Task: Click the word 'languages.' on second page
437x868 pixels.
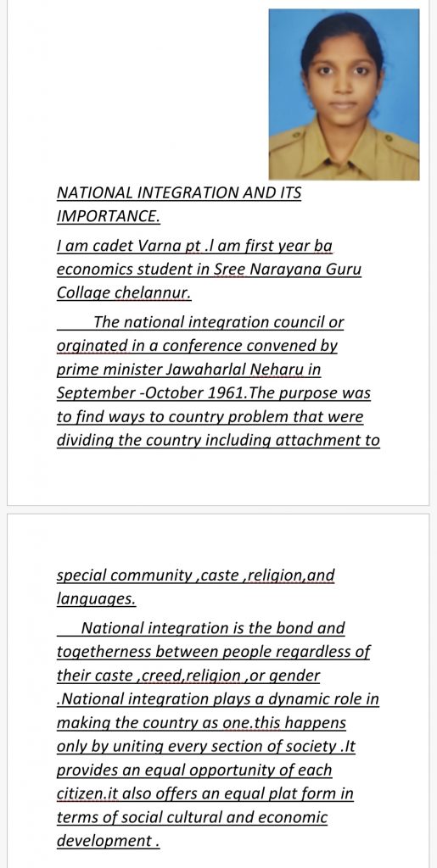Action: coord(97,599)
